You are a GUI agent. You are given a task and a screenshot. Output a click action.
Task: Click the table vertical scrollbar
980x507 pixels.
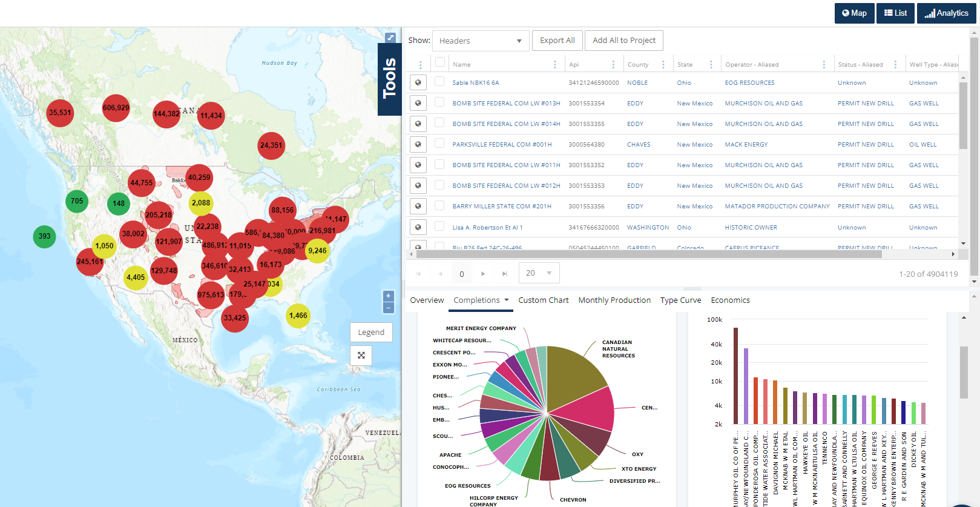tap(963, 115)
